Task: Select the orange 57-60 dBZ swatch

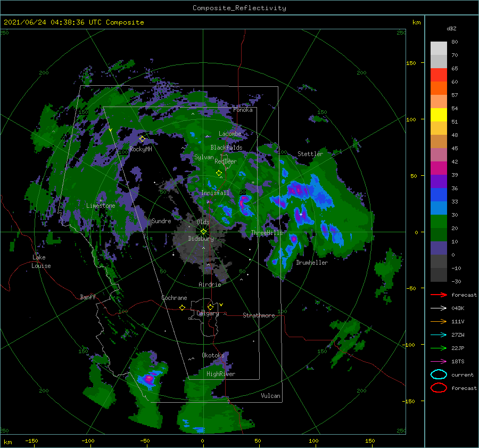Action: [439, 88]
